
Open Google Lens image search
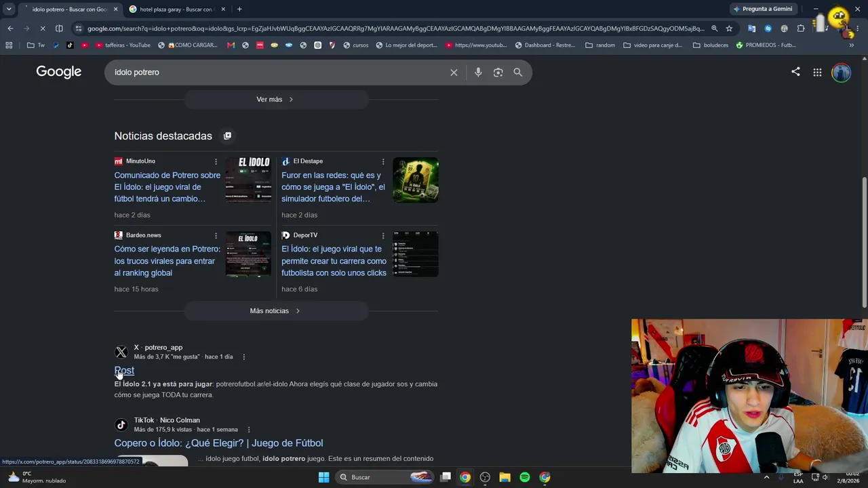coord(498,73)
